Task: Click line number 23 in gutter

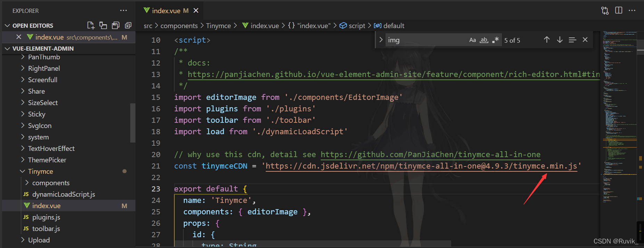Action: (x=156, y=189)
